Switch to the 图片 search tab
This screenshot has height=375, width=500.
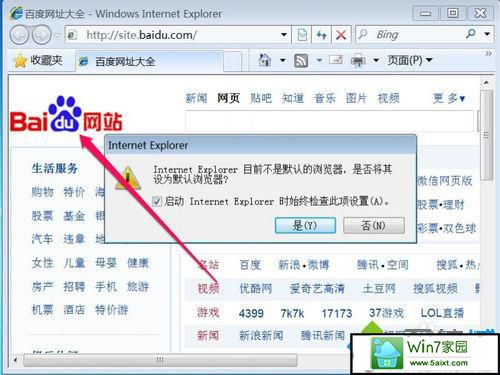pyautogui.click(x=356, y=98)
